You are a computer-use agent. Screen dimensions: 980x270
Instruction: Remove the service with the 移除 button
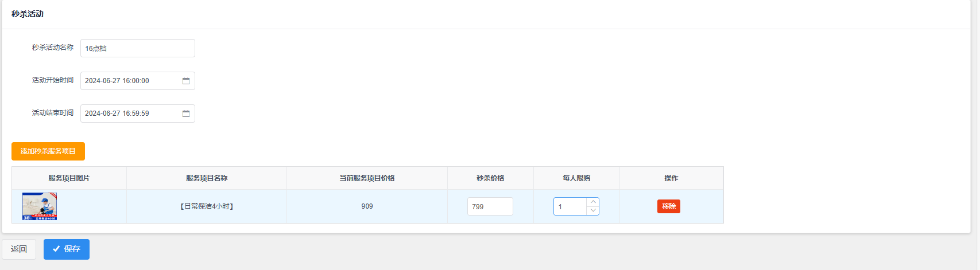tap(668, 206)
